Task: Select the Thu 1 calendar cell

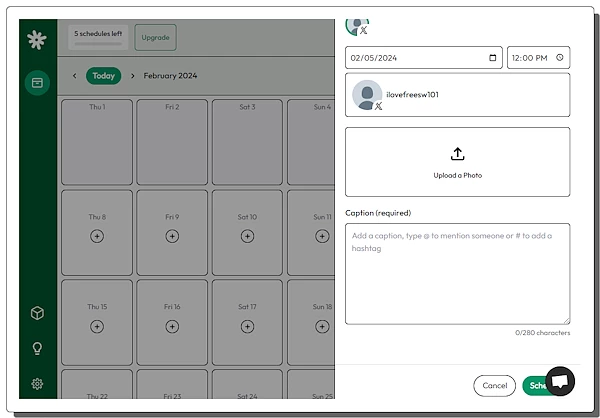Action: point(97,142)
